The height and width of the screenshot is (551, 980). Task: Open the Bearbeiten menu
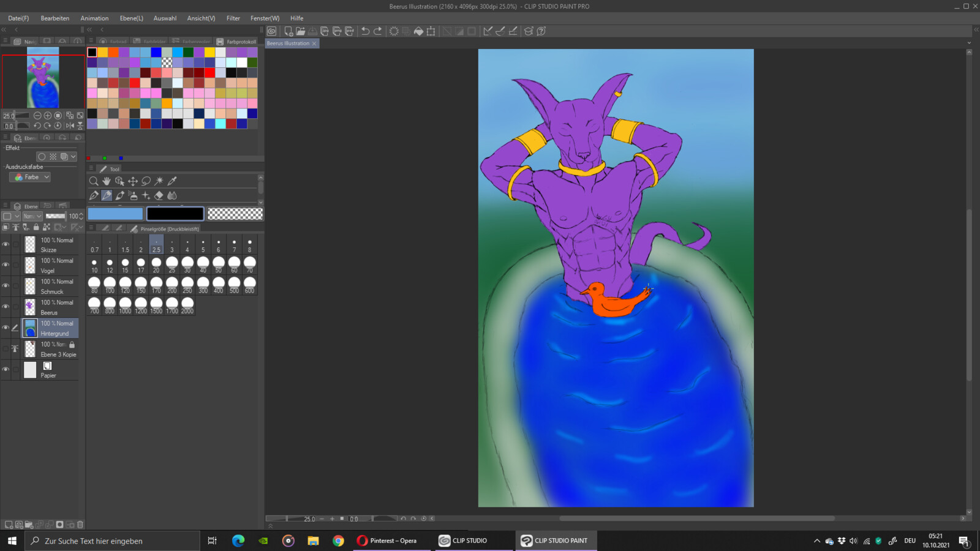(x=55, y=18)
